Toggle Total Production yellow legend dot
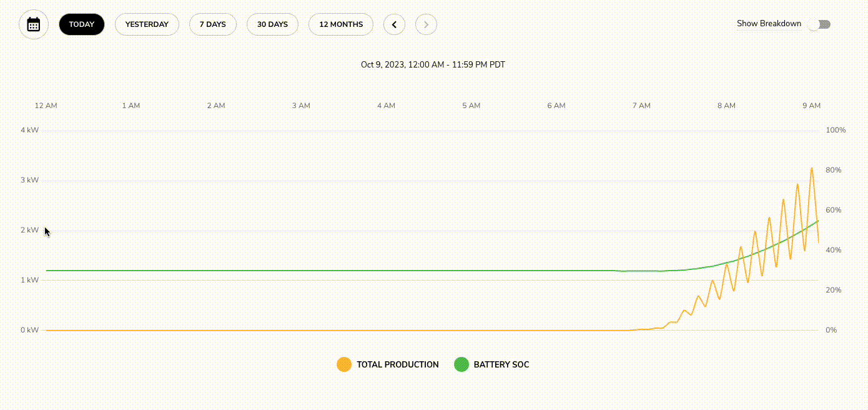Image resolution: width=868 pixels, height=410 pixels. (x=344, y=364)
